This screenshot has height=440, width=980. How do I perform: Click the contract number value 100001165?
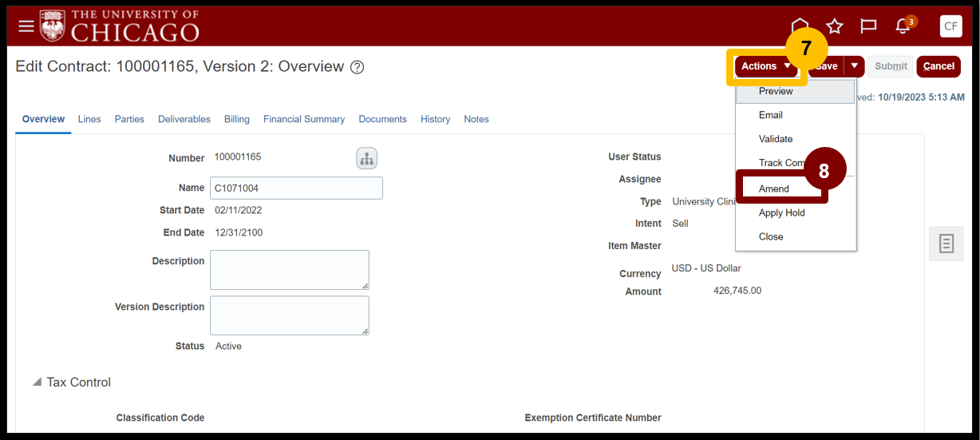pos(238,157)
